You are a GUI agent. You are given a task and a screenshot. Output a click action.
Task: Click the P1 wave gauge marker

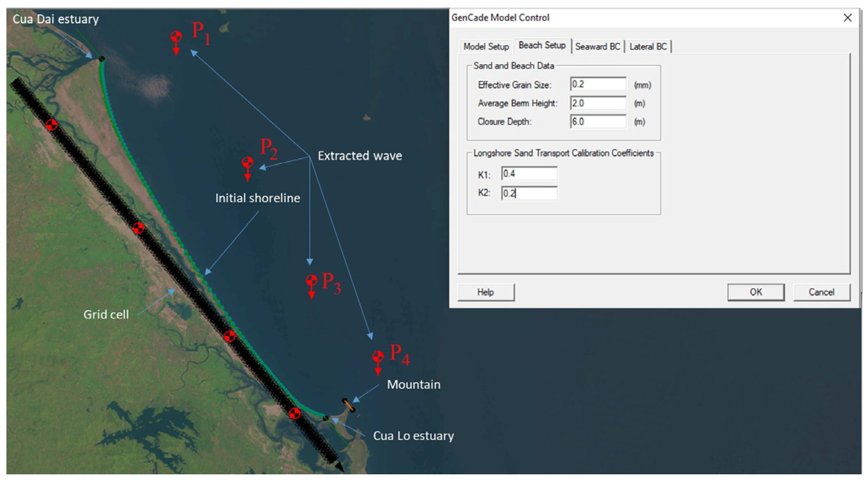[x=176, y=37]
